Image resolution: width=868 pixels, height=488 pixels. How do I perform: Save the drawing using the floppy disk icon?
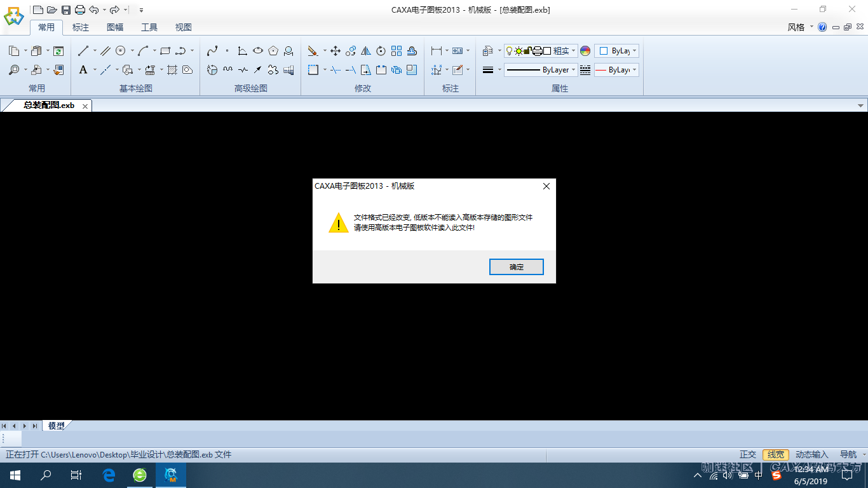point(66,10)
